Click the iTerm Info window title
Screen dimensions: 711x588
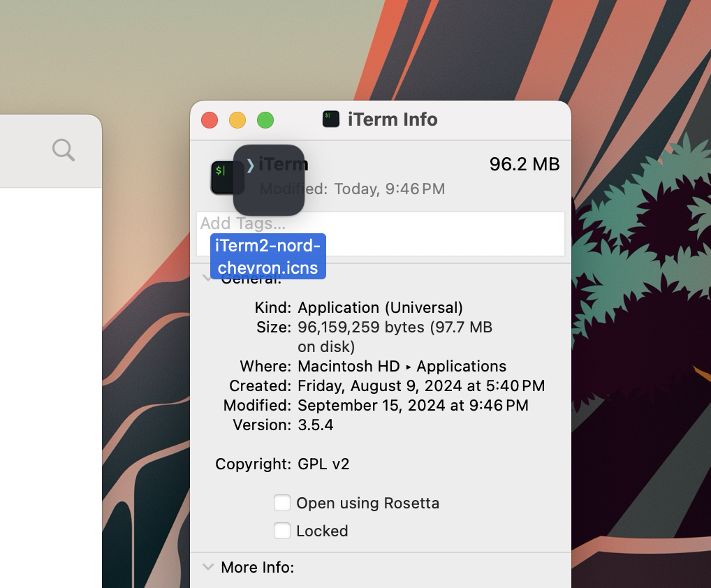pos(393,119)
